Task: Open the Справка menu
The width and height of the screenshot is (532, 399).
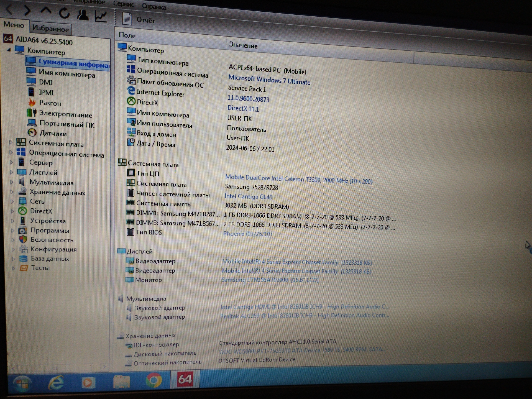Action: (x=154, y=6)
